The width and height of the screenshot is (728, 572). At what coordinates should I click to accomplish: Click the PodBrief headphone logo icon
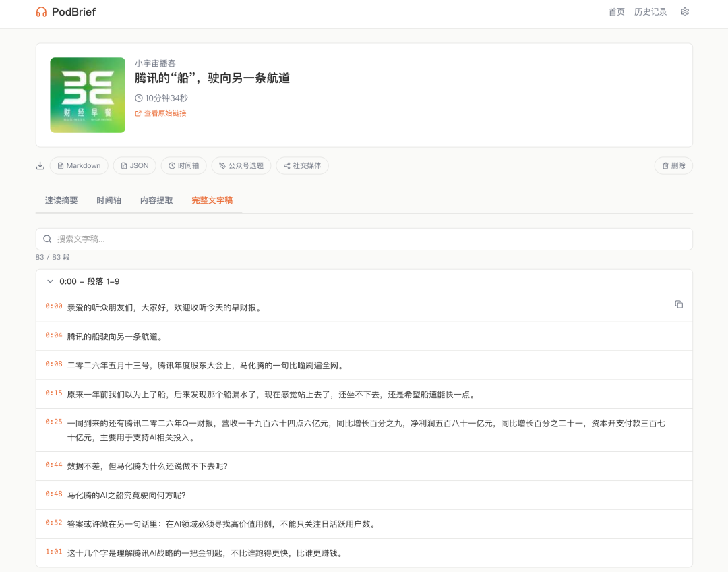pos(41,12)
